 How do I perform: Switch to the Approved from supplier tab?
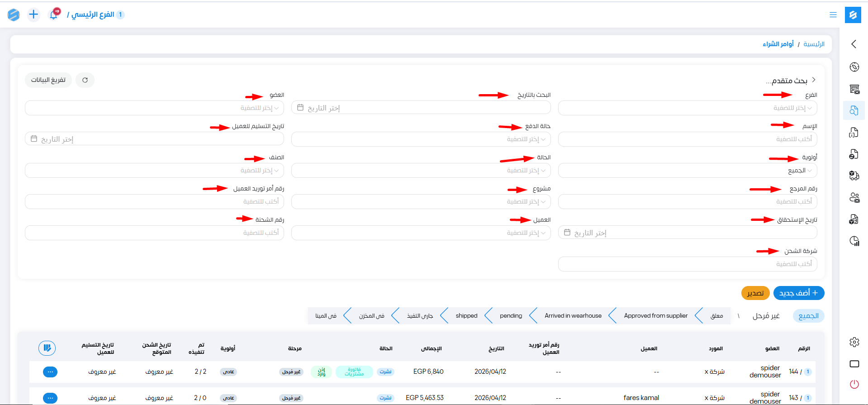[655, 316]
